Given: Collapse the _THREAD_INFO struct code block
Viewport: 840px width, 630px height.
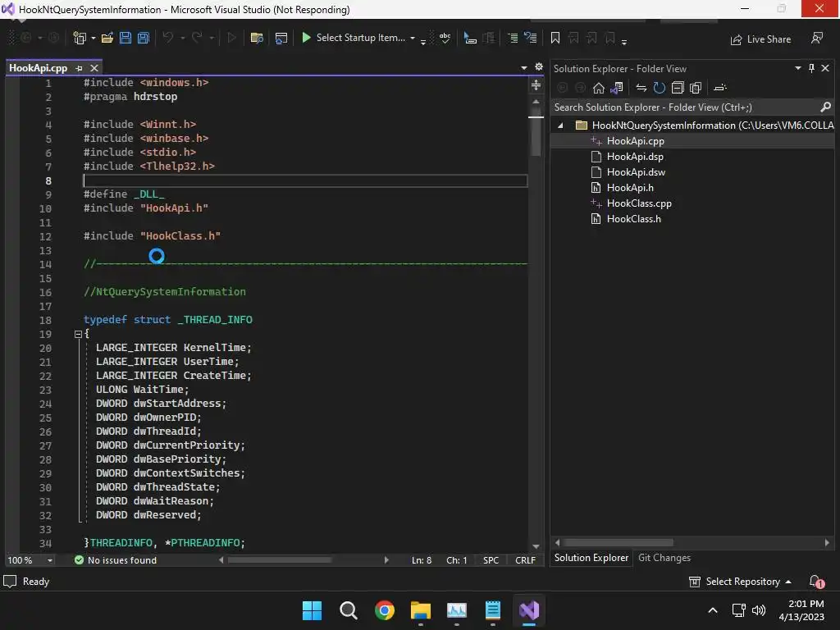Looking at the screenshot, I should point(78,334).
